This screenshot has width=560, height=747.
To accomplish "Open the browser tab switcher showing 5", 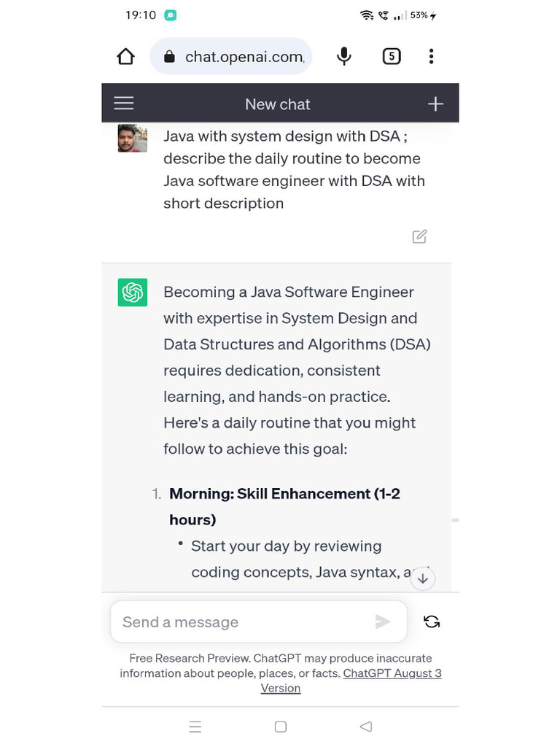I will click(x=392, y=56).
